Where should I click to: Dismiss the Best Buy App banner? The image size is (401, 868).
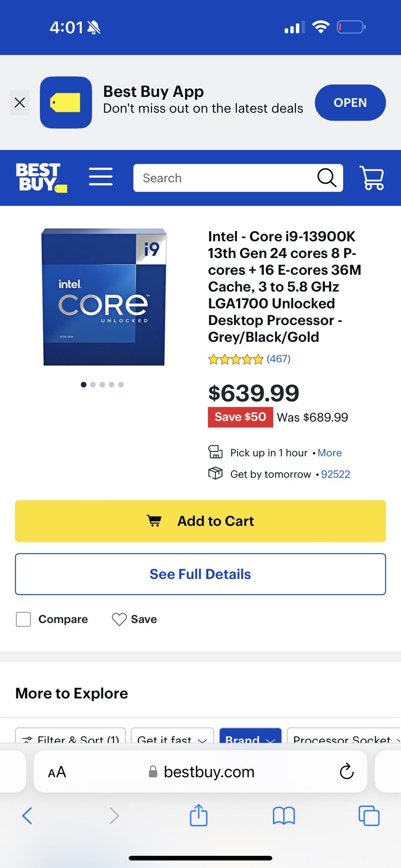coord(20,103)
